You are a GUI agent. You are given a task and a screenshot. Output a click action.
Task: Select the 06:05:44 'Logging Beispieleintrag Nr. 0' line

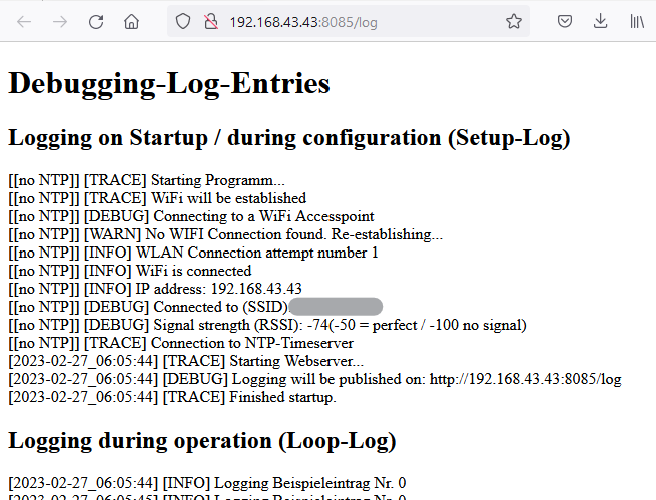tap(207, 483)
